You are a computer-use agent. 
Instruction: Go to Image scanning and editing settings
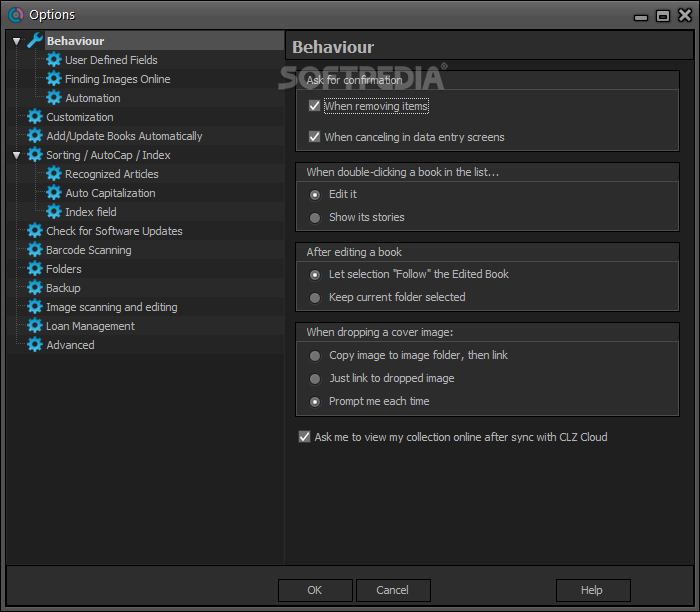[x=112, y=307]
